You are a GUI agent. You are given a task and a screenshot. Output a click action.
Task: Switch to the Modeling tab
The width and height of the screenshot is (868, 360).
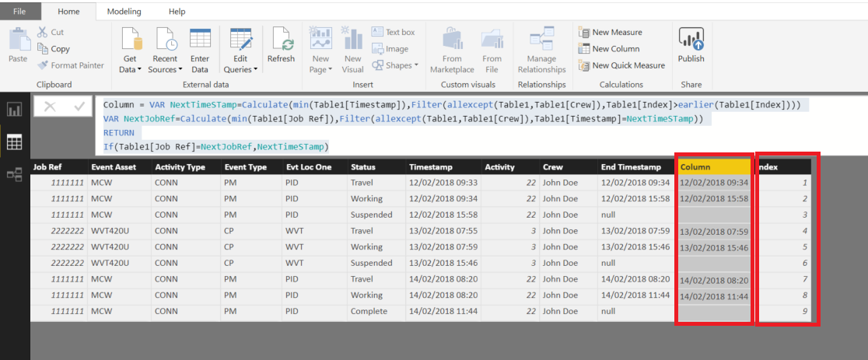coord(124,11)
